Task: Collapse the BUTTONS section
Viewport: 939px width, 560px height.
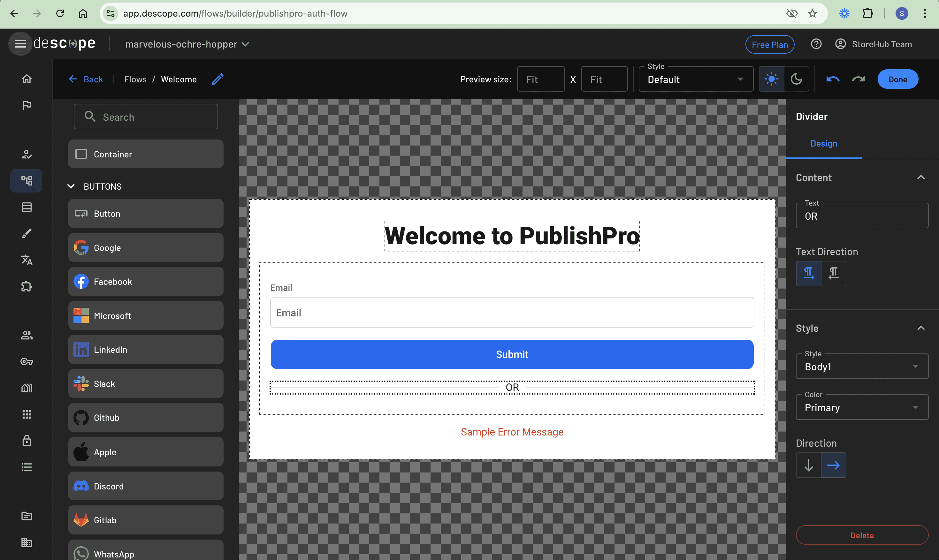Action: pyautogui.click(x=71, y=186)
